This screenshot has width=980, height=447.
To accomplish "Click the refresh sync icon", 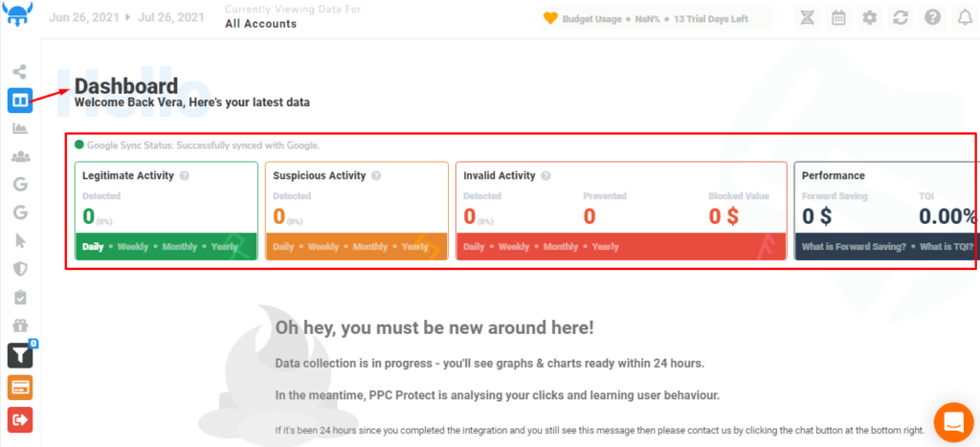I will pos(900,18).
